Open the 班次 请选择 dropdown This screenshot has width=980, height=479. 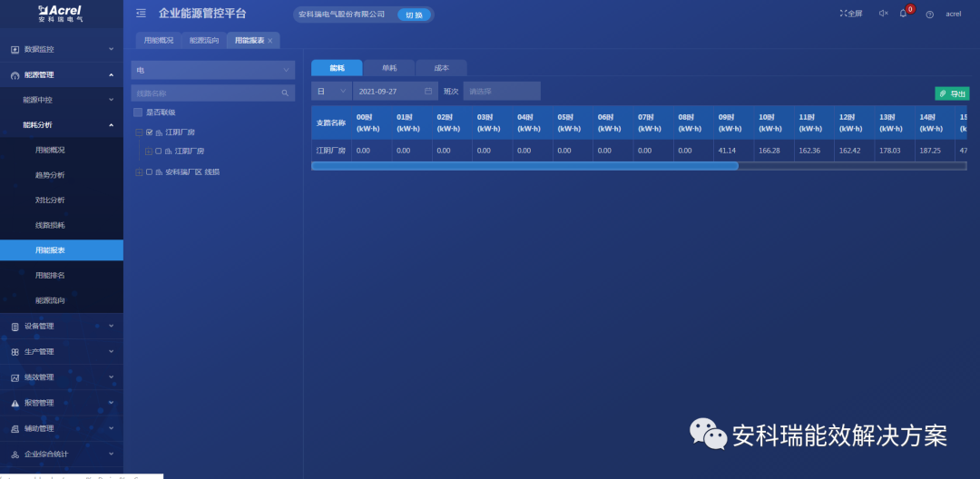[502, 92]
